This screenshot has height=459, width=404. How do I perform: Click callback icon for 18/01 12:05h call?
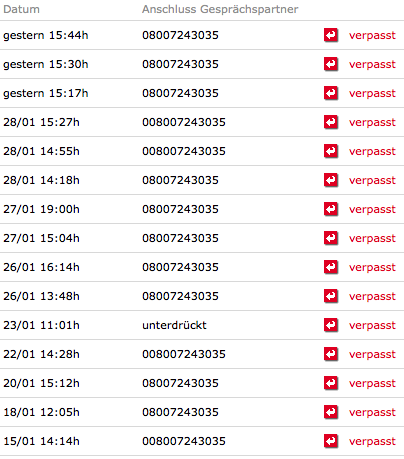click(331, 412)
